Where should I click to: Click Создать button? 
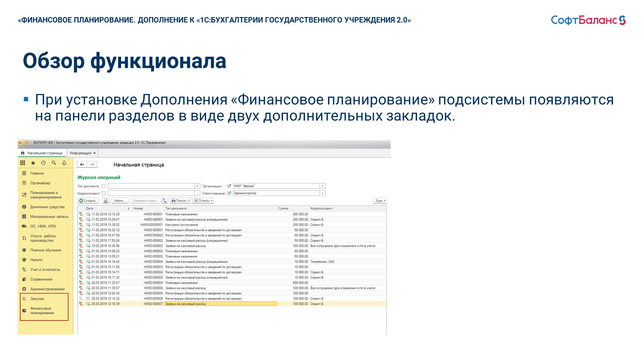point(88,200)
